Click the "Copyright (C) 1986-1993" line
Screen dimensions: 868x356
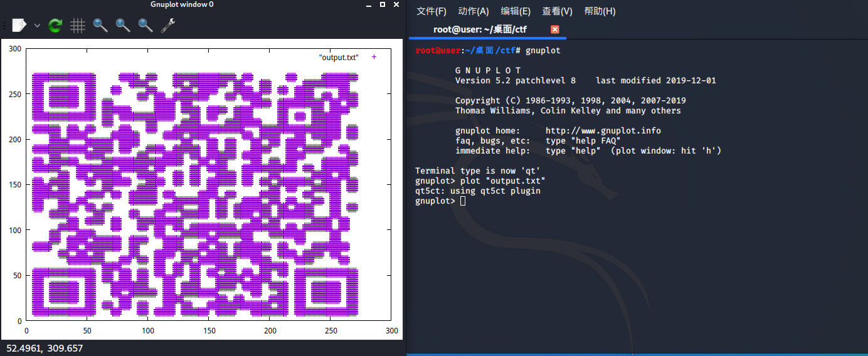click(571, 101)
